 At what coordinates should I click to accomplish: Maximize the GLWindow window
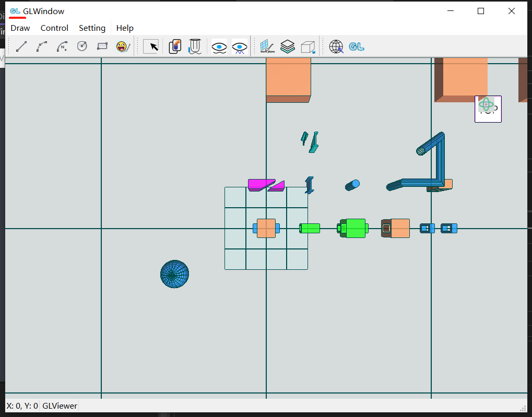point(481,11)
